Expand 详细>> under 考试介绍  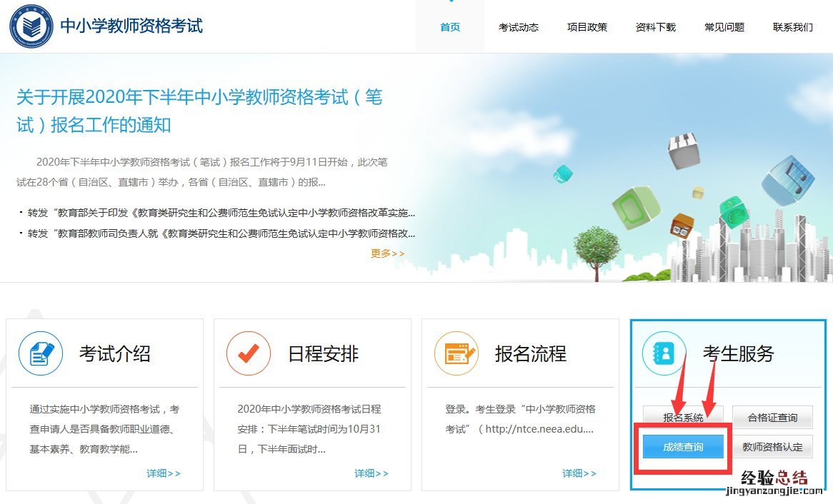point(164,473)
